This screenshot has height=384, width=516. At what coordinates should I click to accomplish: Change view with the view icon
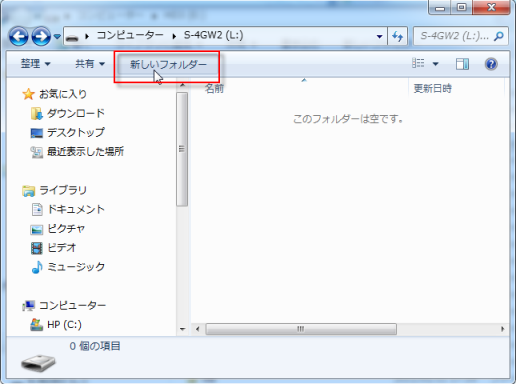click(418, 63)
